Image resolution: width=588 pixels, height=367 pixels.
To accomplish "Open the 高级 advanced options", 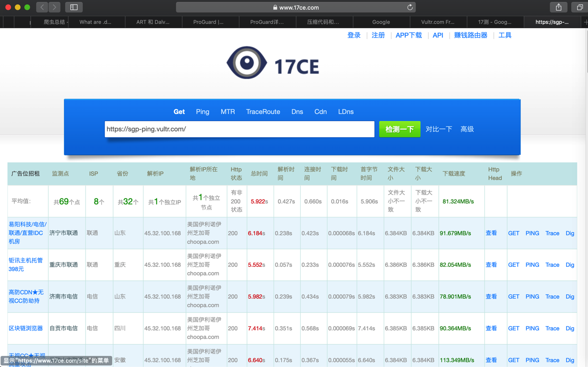I will tap(467, 129).
